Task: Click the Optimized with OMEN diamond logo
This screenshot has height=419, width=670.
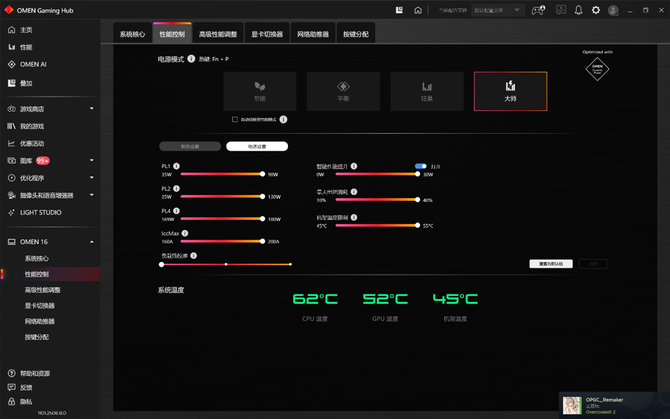Action: pos(597,69)
